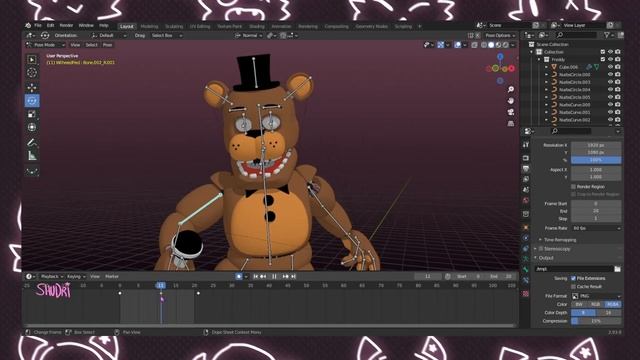Open the Pose Mode dropdown
640x360 pixels.
(45, 45)
